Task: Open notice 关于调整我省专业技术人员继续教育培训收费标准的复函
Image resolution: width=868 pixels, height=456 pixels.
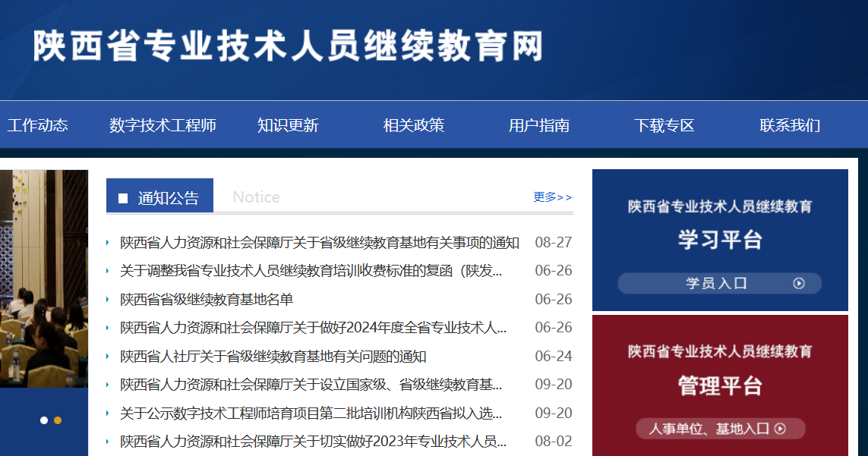Action: point(311,271)
